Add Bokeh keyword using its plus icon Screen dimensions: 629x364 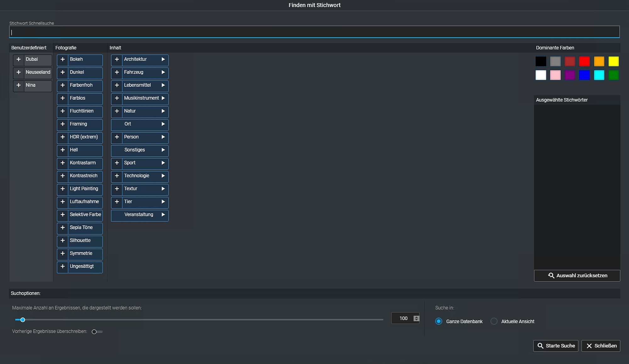pos(63,59)
